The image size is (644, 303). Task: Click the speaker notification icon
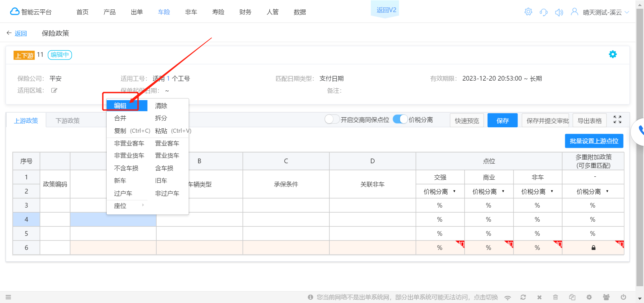click(559, 12)
